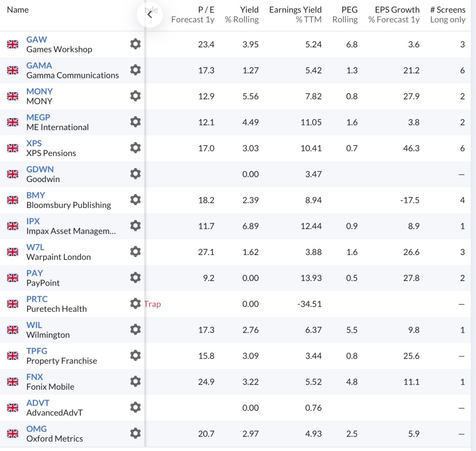
Task: Open settings gear for Gamma Communications
Action: click(x=135, y=70)
